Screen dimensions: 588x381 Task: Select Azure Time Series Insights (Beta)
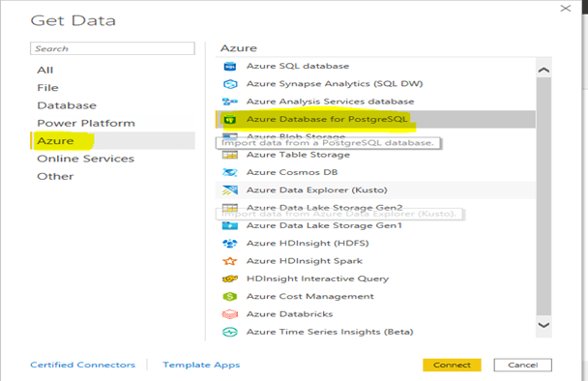pos(376,332)
